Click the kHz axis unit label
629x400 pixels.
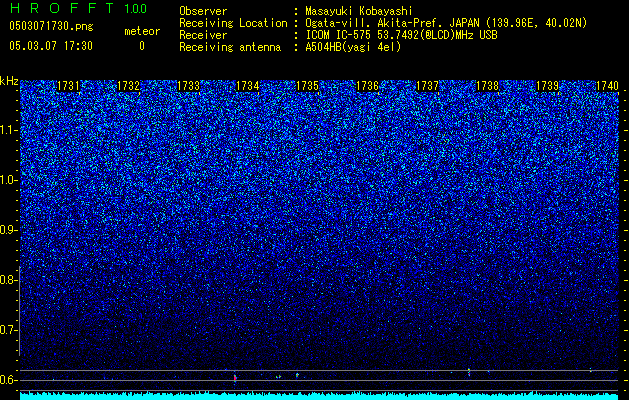pyautogui.click(x=9, y=81)
